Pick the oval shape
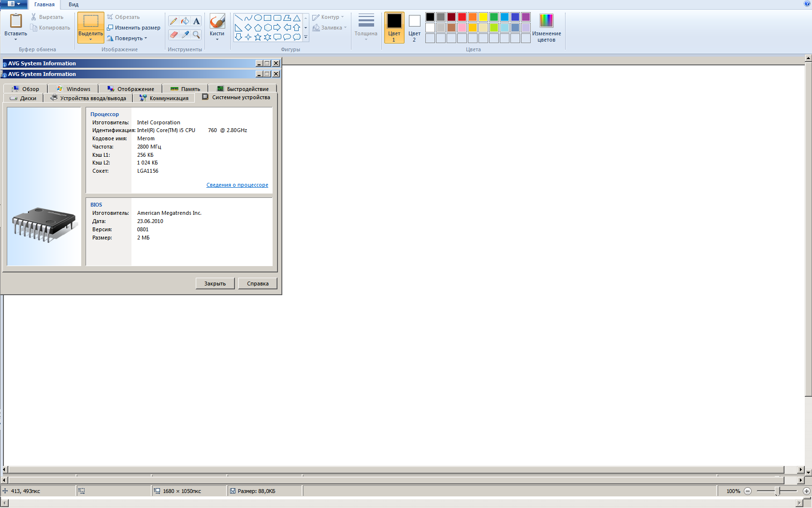Screen dimensions: 812x508 (258, 18)
